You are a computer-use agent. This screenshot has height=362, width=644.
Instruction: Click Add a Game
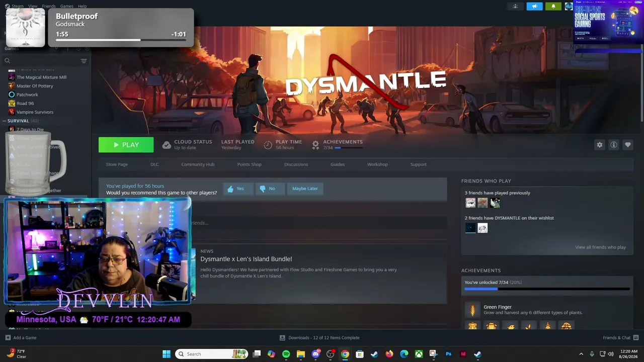pos(21,338)
